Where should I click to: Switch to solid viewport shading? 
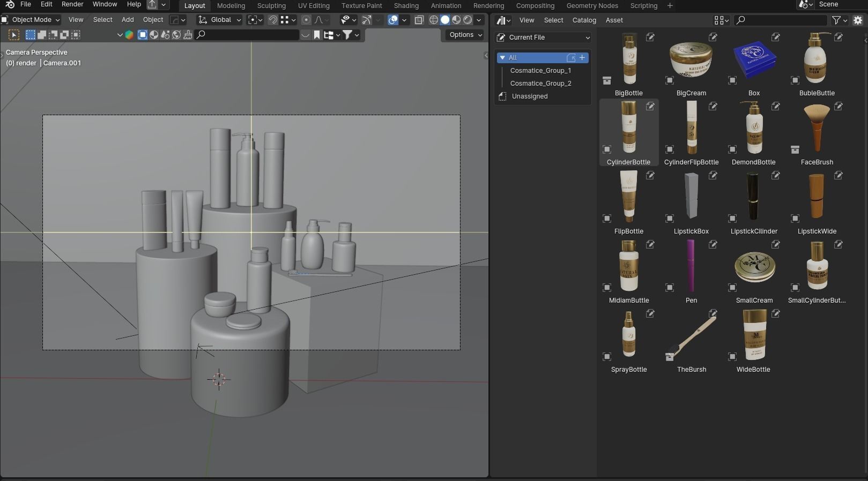(x=445, y=20)
